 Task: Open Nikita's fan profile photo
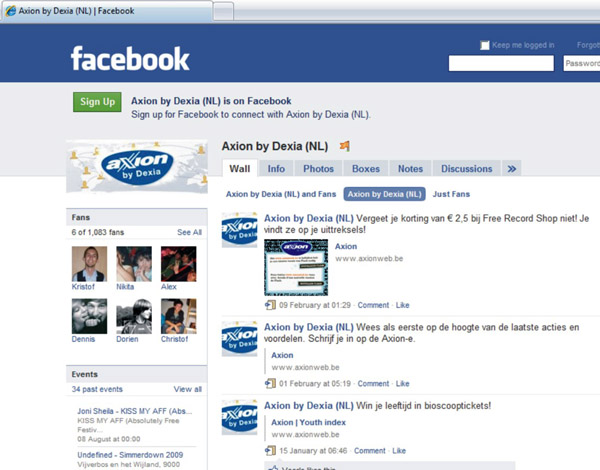(134, 264)
